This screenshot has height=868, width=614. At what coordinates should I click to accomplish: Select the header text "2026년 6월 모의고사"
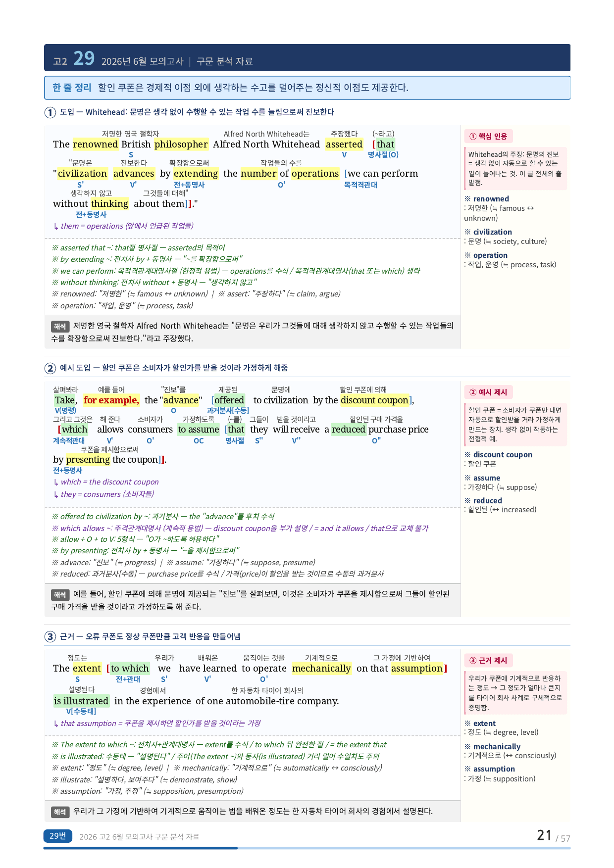[142, 61]
